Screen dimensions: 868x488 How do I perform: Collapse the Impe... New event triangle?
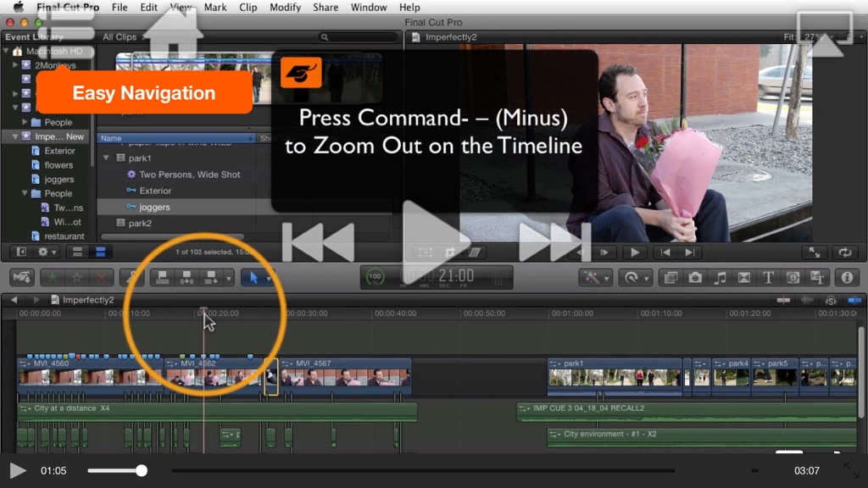(15, 136)
